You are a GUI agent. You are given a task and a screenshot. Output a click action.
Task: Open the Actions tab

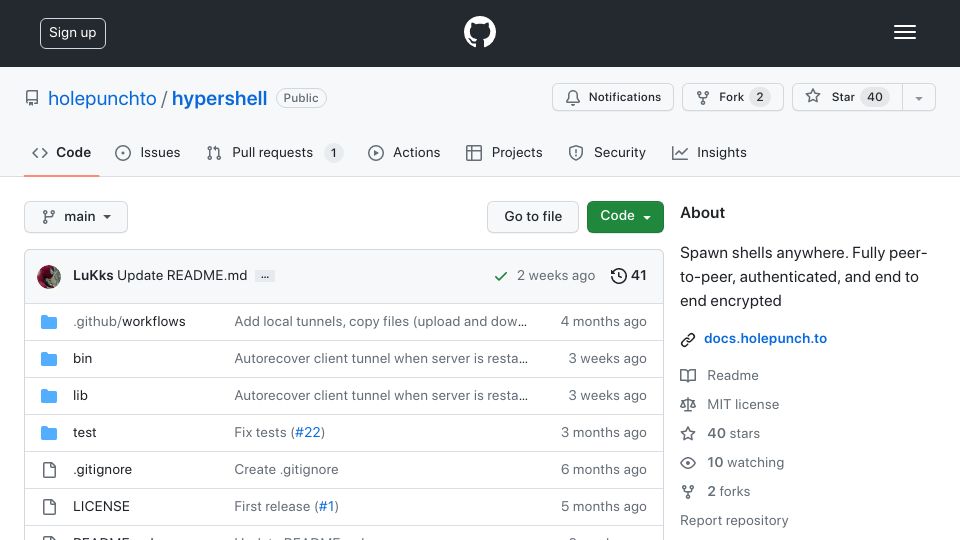[x=404, y=152]
